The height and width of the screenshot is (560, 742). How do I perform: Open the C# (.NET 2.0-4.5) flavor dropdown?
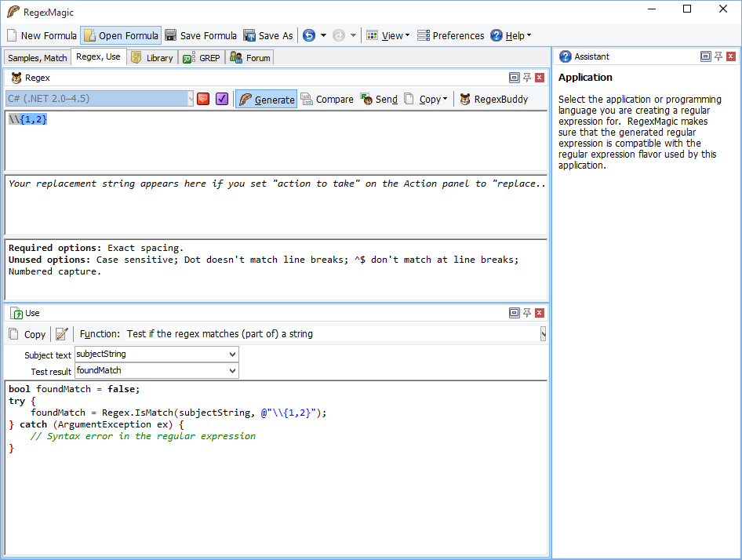[188, 99]
